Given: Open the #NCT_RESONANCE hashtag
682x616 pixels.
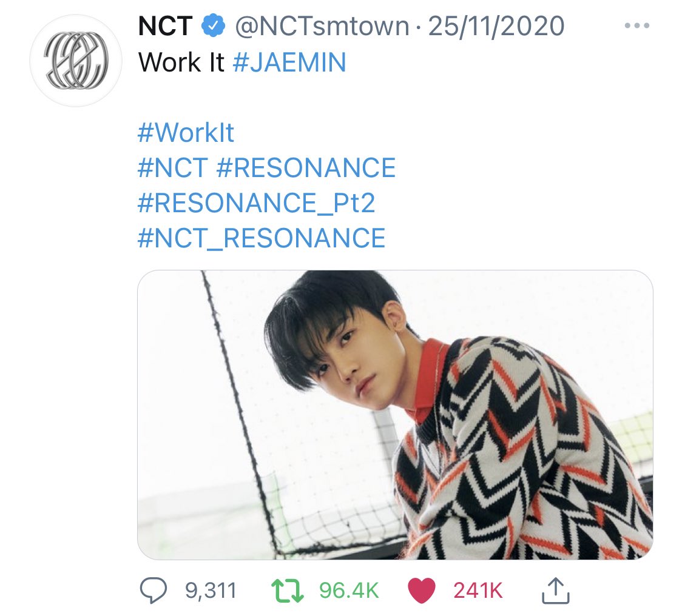Looking at the screenshot, I should point(262,238).
